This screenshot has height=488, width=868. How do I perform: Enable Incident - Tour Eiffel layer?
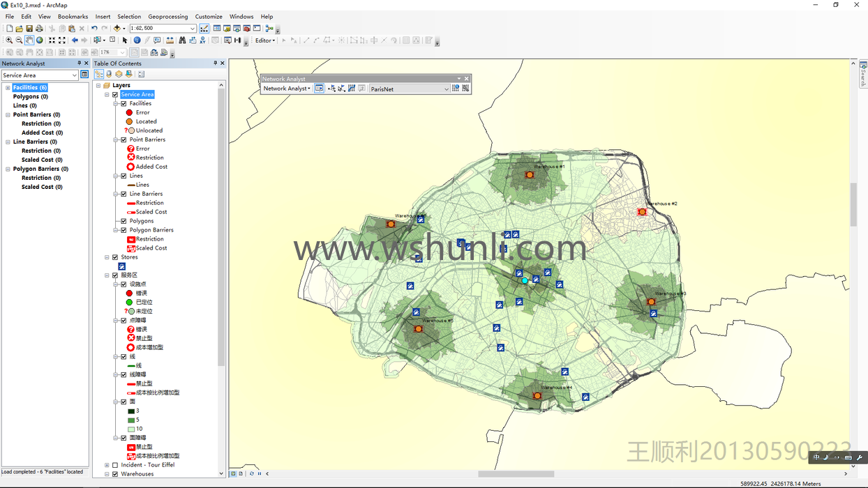click(x=115, y=465)
